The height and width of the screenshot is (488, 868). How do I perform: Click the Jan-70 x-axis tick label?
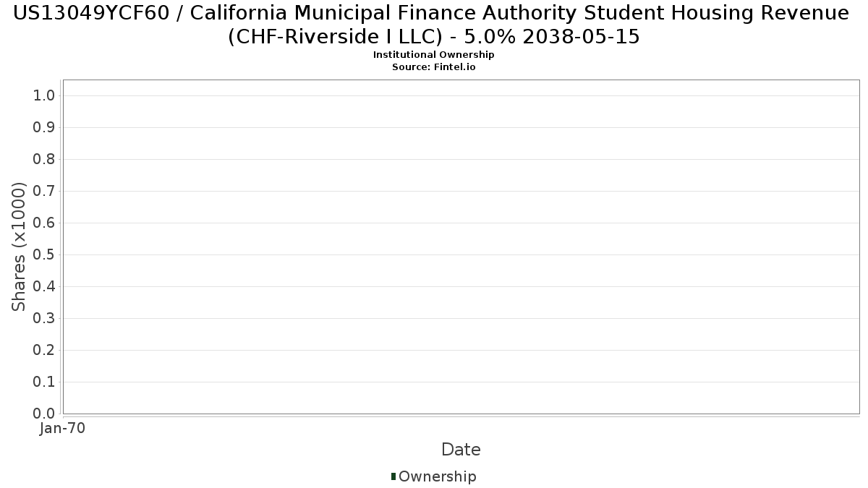[x=63, y=428]
